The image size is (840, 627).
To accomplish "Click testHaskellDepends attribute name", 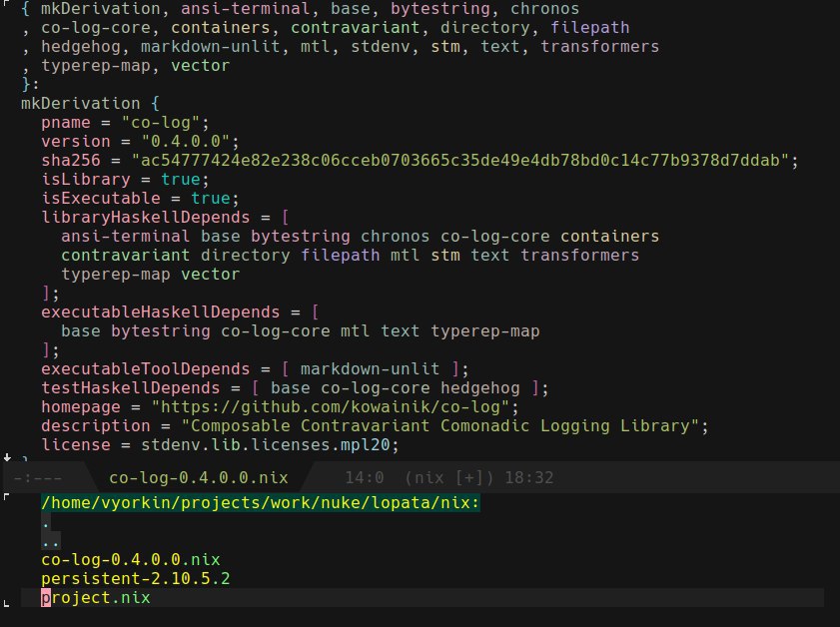I will [x=131, y=387].
